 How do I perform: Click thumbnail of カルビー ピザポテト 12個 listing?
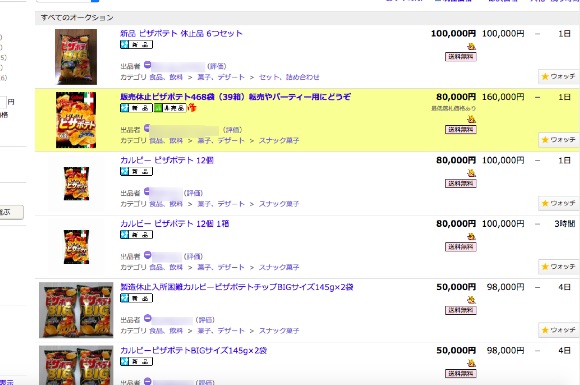point(76,183)
